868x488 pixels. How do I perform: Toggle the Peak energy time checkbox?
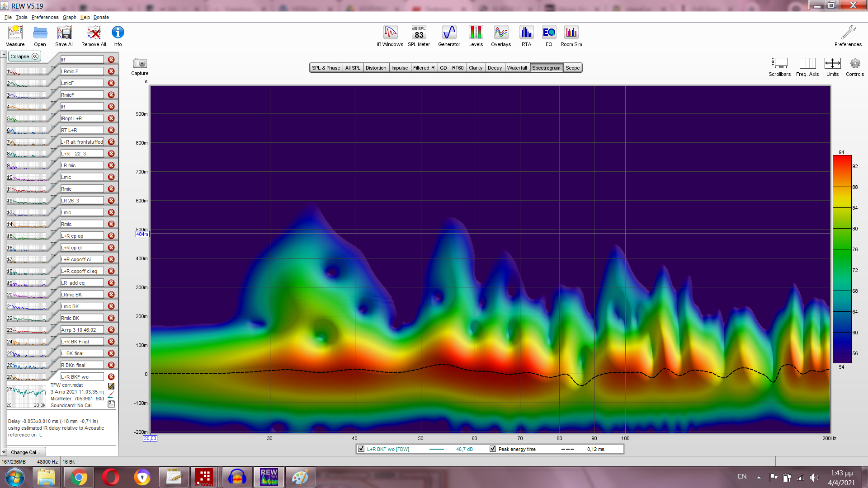[493, 449]
